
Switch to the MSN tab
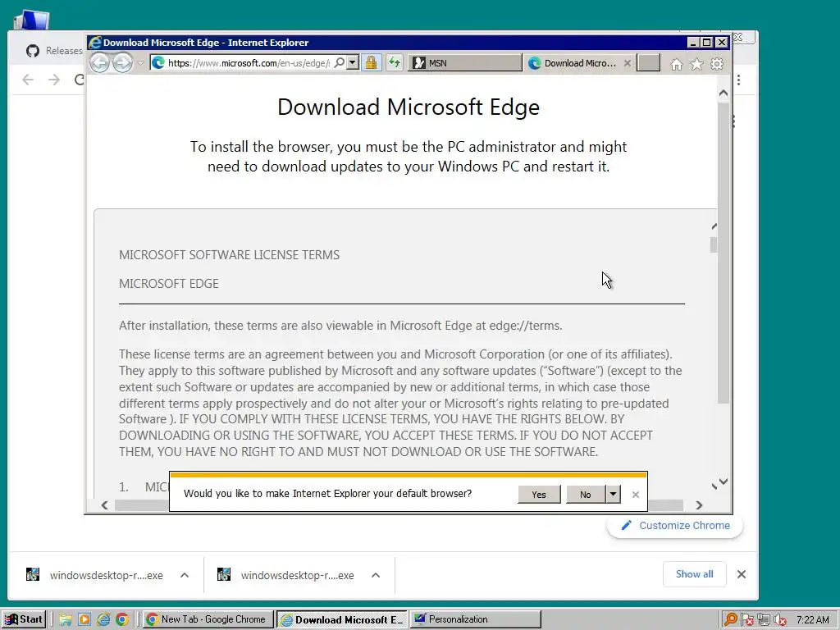[x=465, y=63]
